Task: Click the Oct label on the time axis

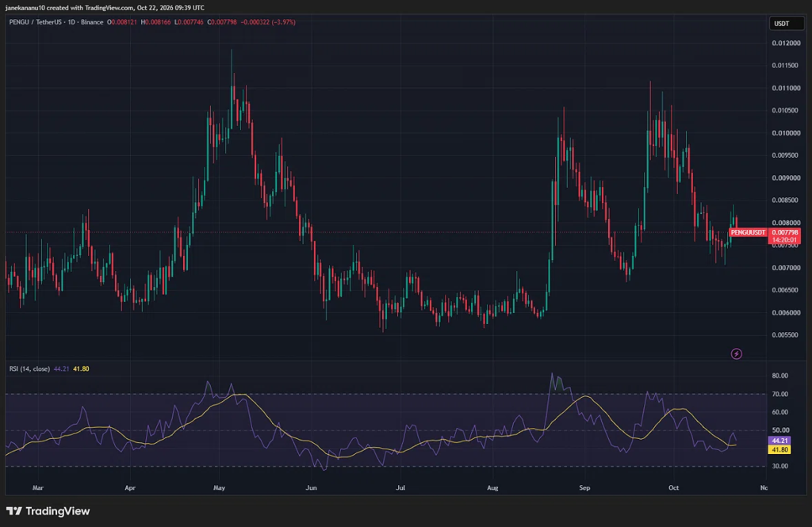Action: pyautogui.click(x=673, y=487)
